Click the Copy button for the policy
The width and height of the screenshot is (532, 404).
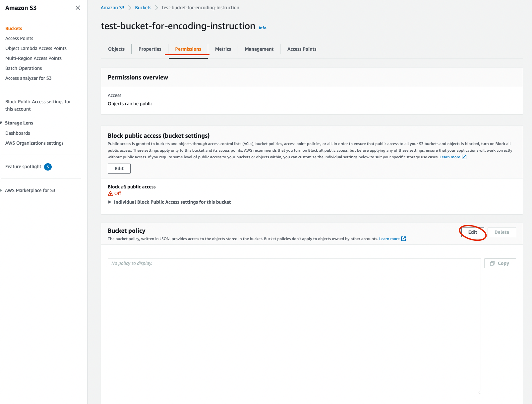click(x=500, y=263)
